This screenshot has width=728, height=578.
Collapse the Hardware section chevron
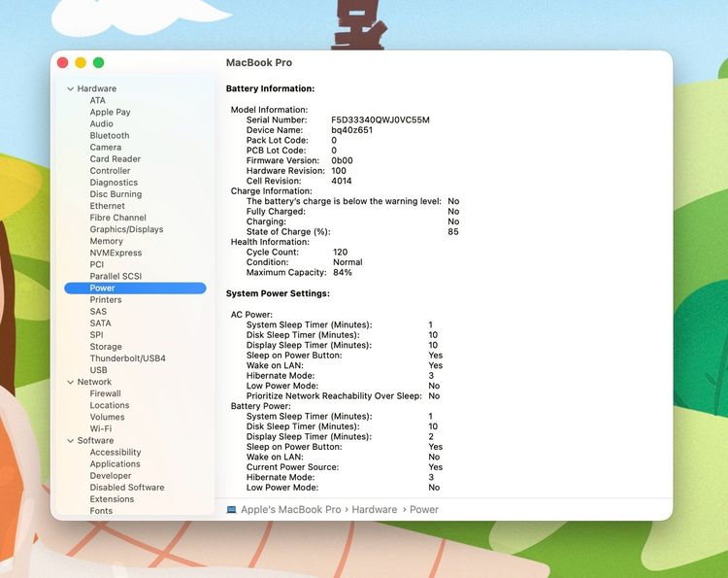pos(71,88)
